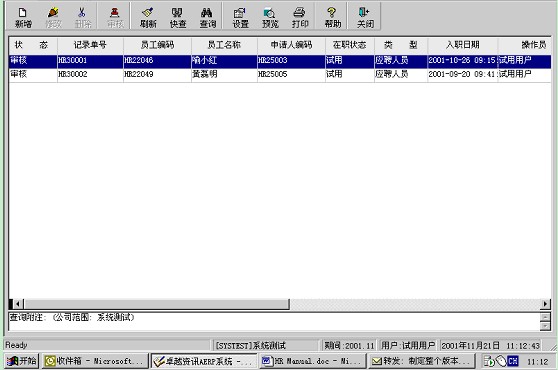The width and height of the screenshot is (558, 370).
Task: Click the 入职日期 column header
Action: coord(463,45)
